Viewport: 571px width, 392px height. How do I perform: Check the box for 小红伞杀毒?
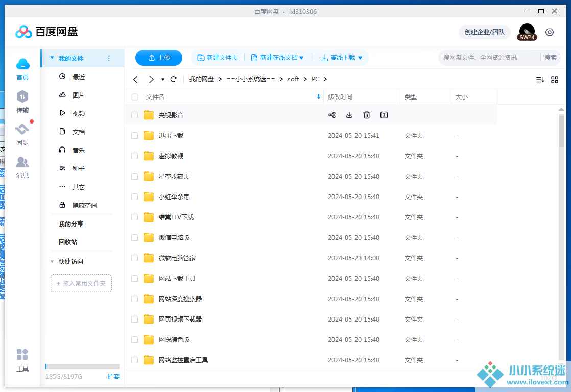point(135,197)
